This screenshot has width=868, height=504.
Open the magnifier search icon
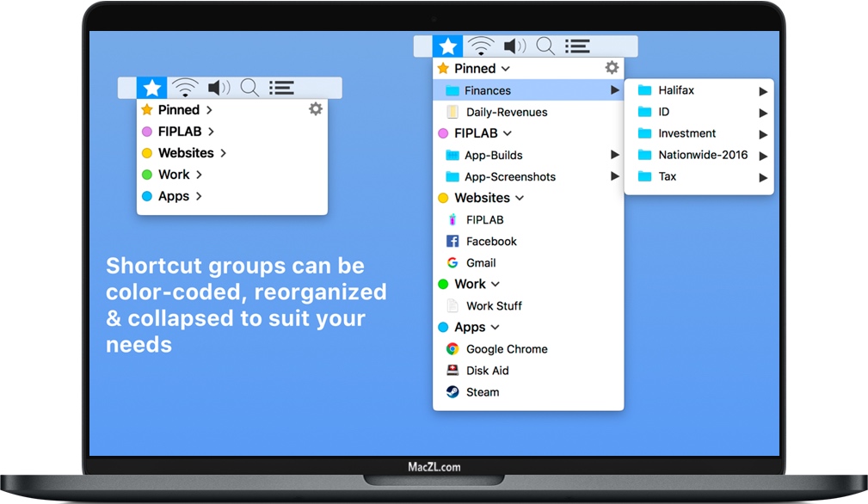click(x=545, y=46)
